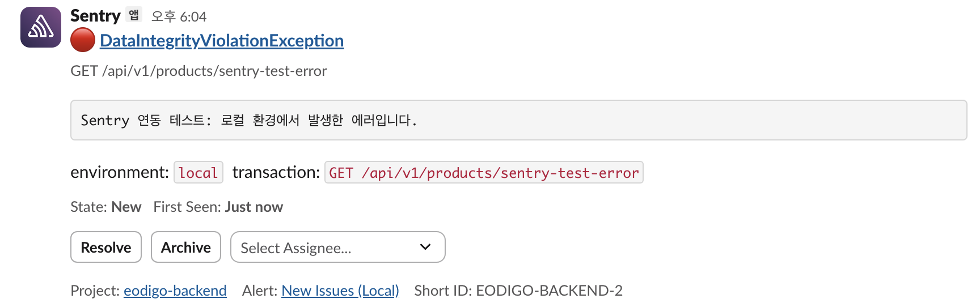Click the Short ID EODIGO-BACKEND-2 text

pyautogui.click(x=518, y=291)
